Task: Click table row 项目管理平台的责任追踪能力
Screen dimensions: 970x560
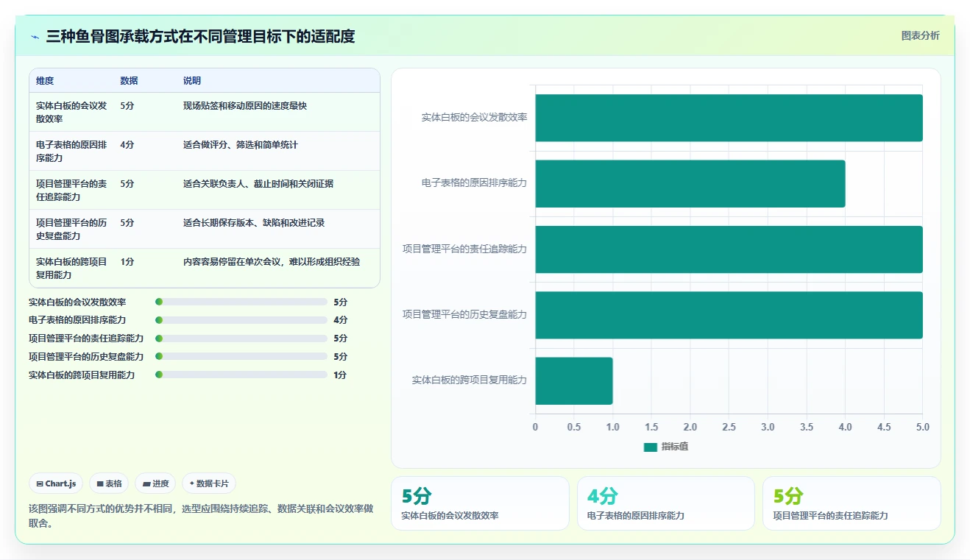Action: point(205,190)
